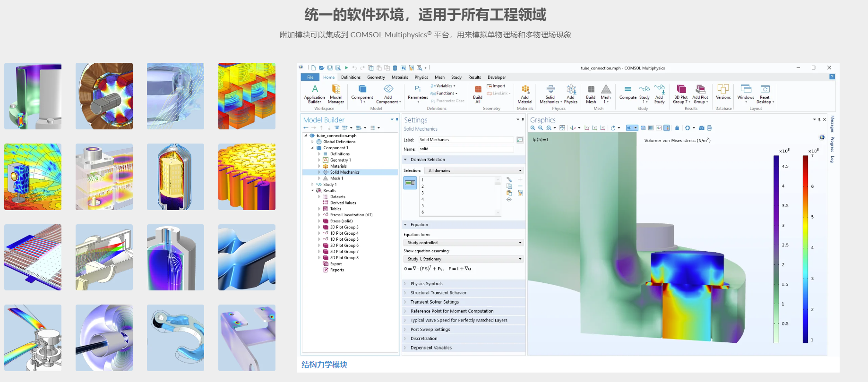Viewport: 868px width, 382px height.
Task: Click the Build Mesh button
Action: [591, 93]
